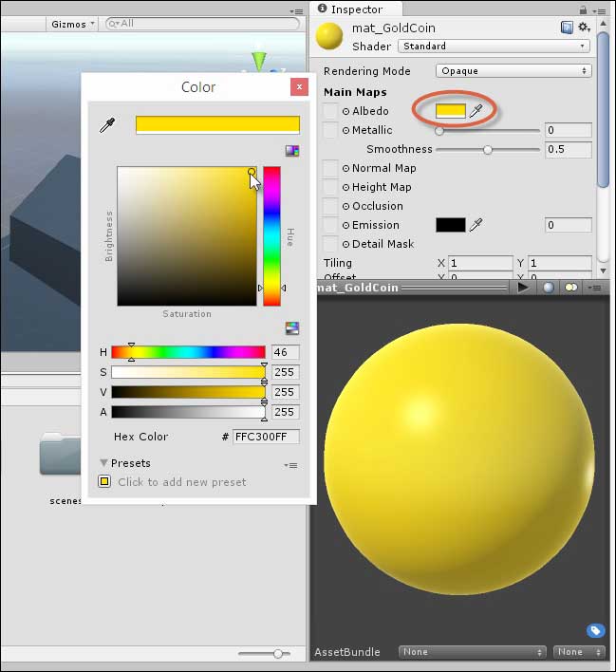Click the Tiling X value field
Screen dimensions: 616x672
[x=480, y=263]
